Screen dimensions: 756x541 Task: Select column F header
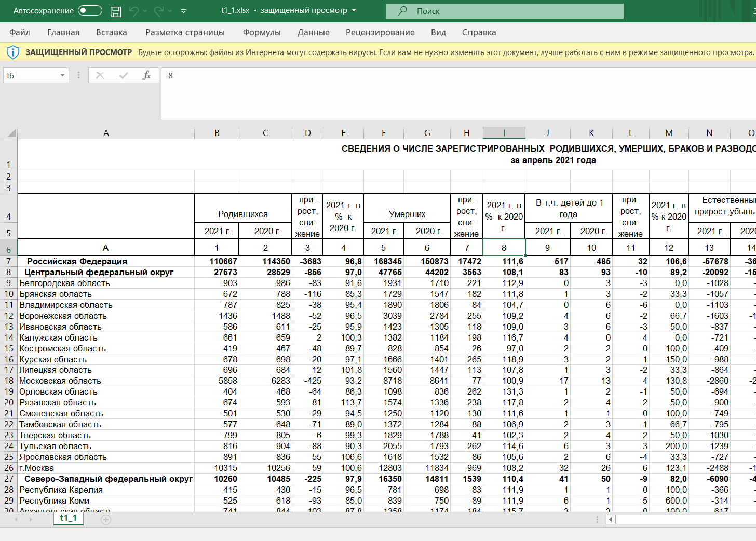[x=383, y=133]
